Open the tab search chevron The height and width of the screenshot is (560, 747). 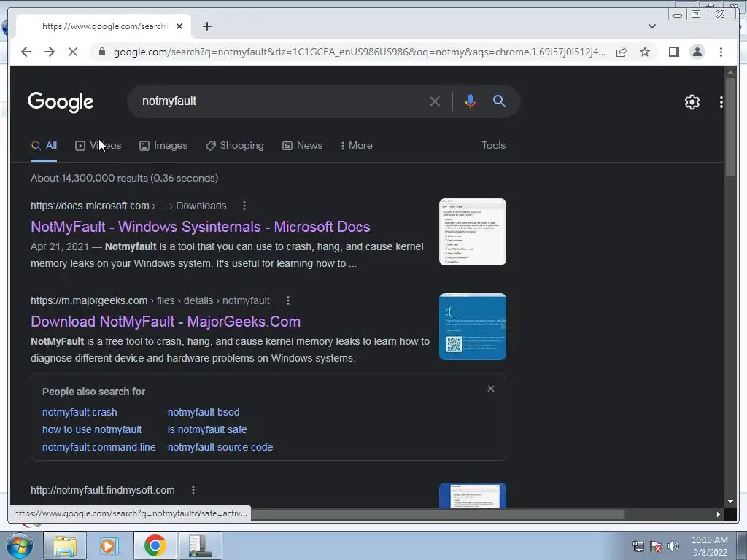652,26
